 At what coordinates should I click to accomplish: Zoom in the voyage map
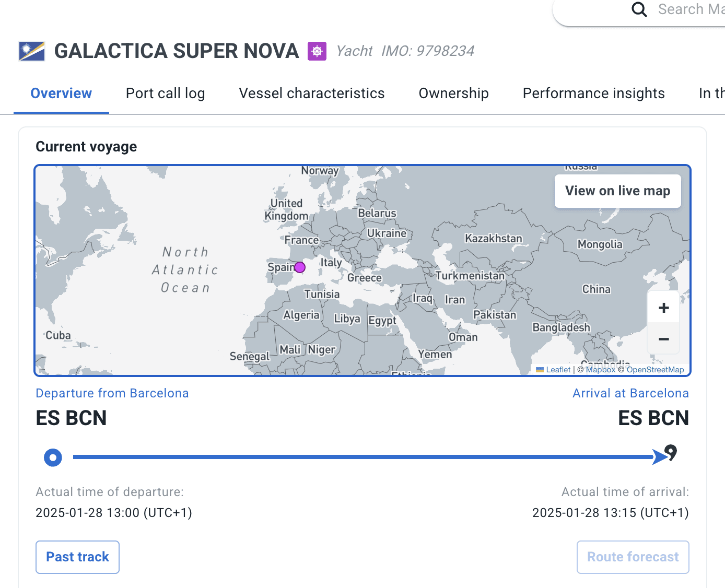[x=663, y=308]
